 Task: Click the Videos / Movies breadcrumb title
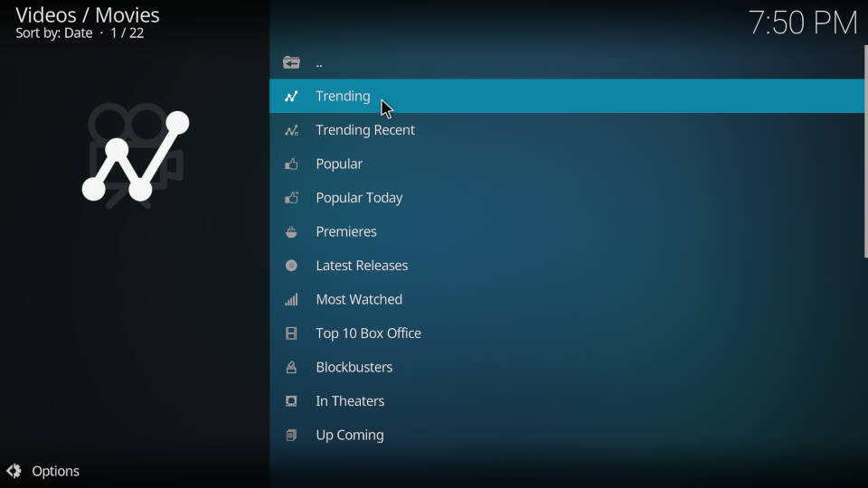click(x=88, y=15)
